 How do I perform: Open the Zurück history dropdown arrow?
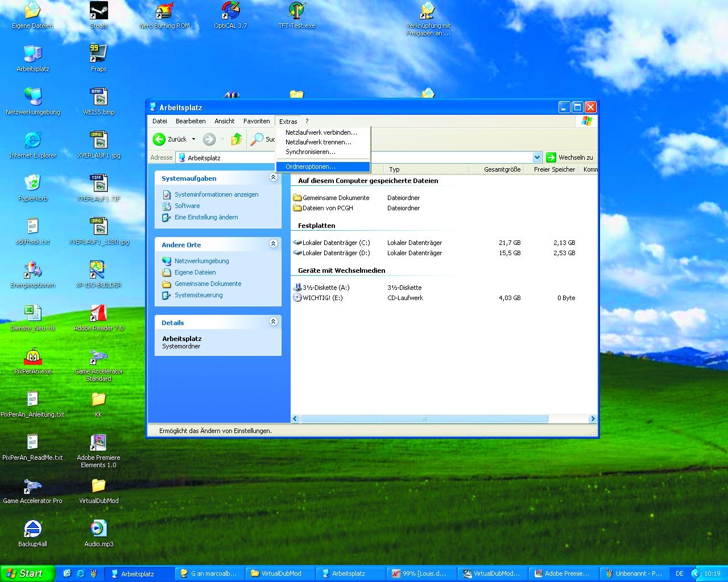point(193,139)
